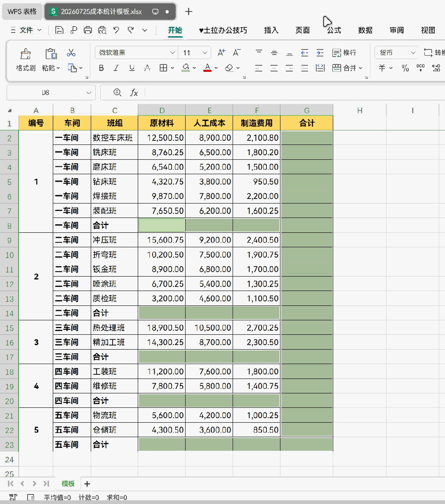Screen dimensions: 445x504
Task: Select column header G
Action: [x=306, y=110]
